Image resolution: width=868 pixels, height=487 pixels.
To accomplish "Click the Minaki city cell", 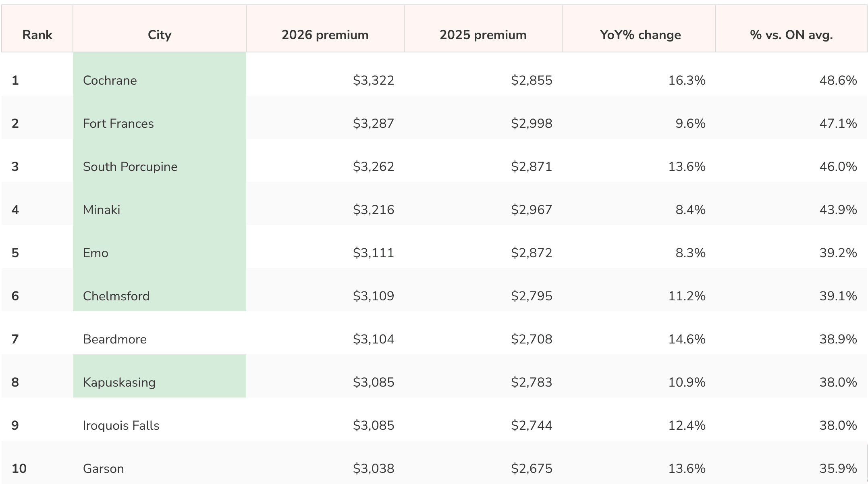I will tap(160, 204).
